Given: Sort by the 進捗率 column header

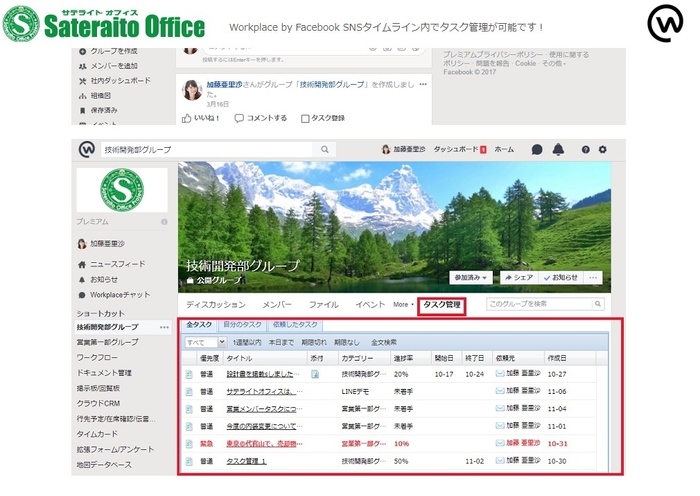Looking at the screenshot, I should 411,358.
